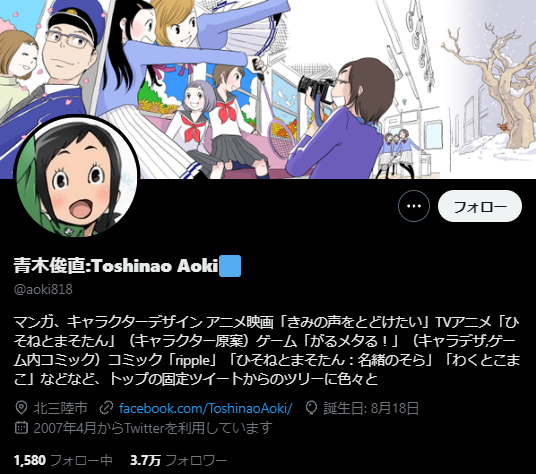Viewport: 536px width, 474px height.
Task: Open the header banner illustration
Action: [x=268, y=89]
